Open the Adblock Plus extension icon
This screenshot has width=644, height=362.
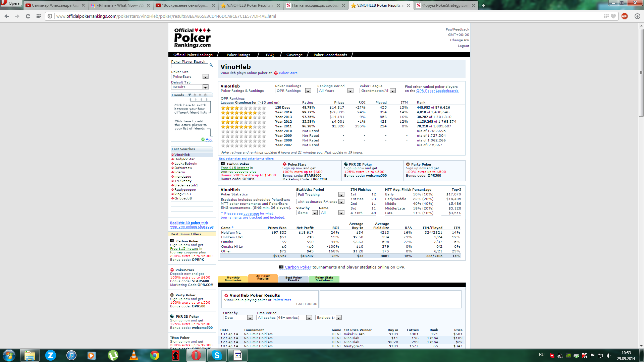click(625, 16)
